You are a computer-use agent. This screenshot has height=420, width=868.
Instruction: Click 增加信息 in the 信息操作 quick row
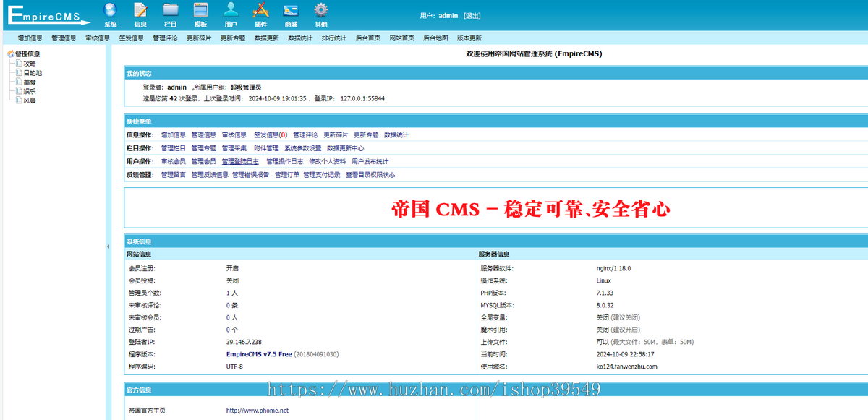point(174,134)
